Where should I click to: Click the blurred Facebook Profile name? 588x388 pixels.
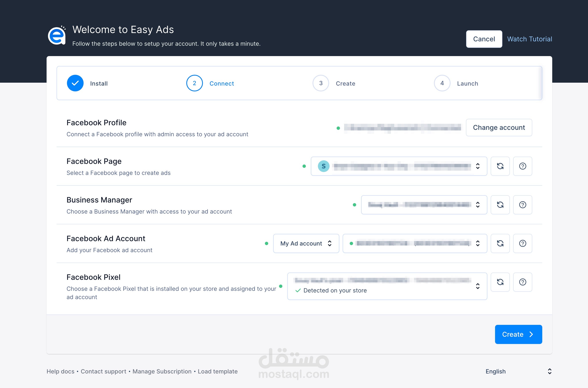[x=403, y=128]
